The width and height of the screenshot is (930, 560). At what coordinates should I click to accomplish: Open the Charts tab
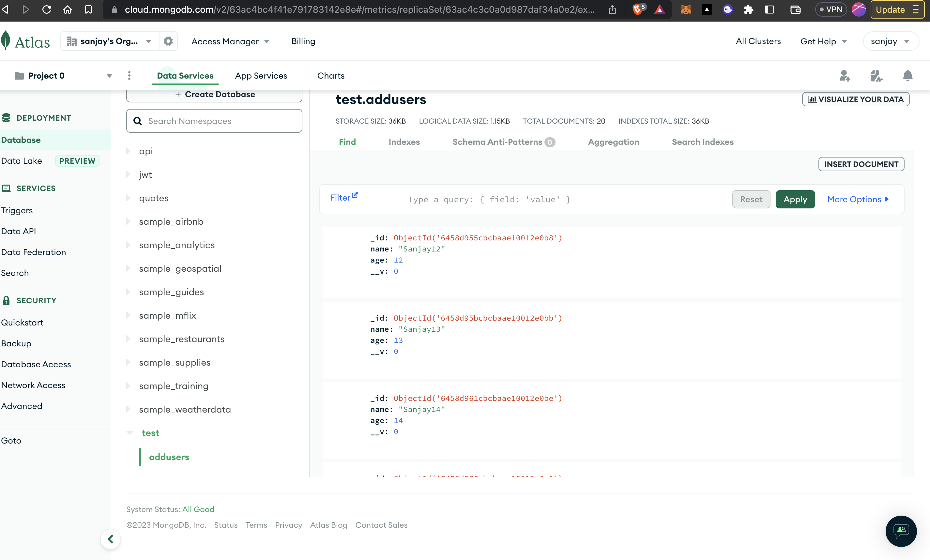coord(331,75)
